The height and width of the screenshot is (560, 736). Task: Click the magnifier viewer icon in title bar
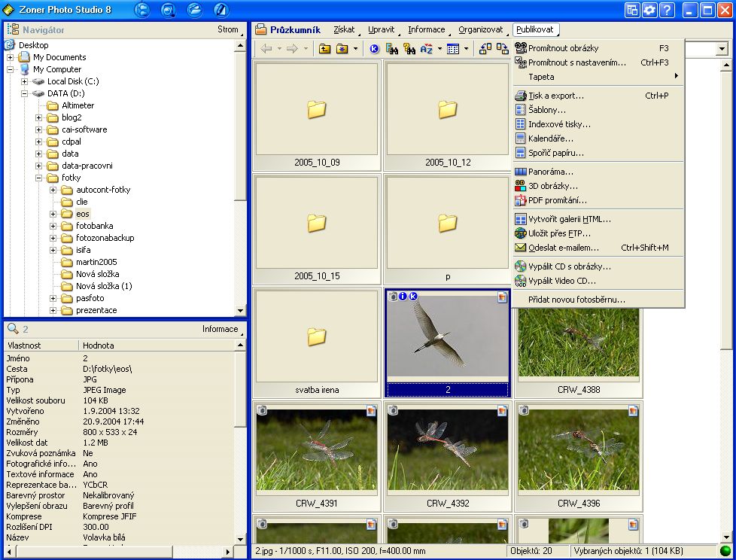(168, 10)
